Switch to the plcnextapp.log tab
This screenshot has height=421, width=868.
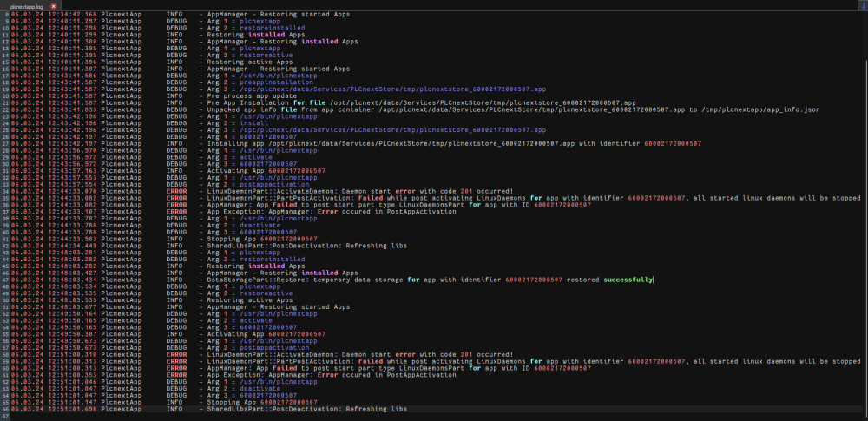[26, 5]
